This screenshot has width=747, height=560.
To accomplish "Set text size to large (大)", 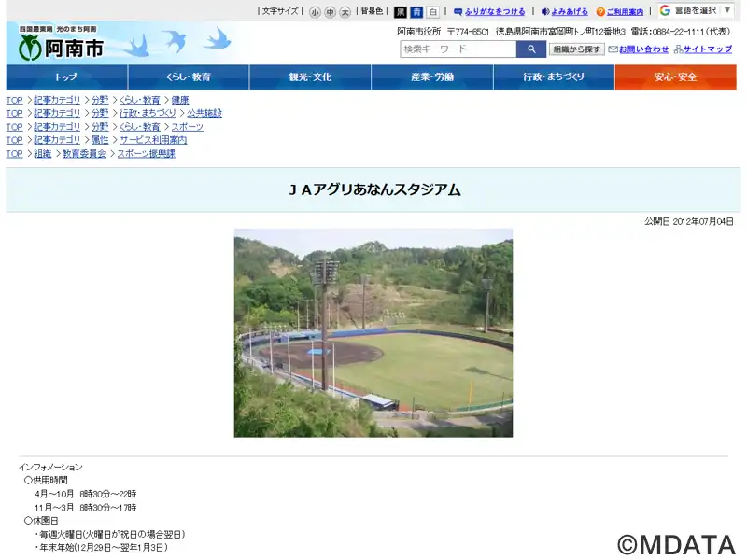I will [345, 12].
